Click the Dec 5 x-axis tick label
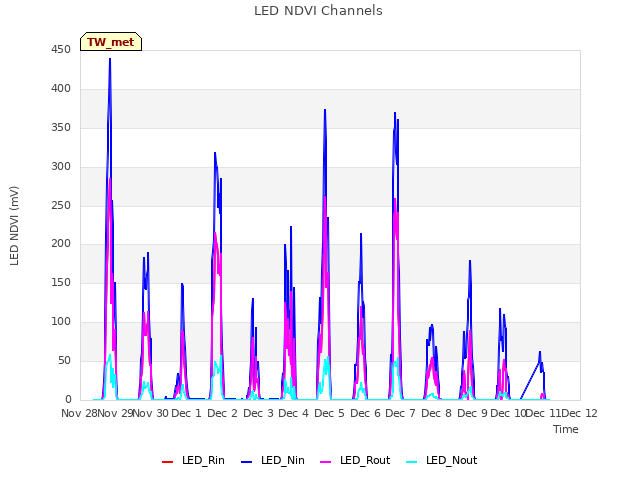This screenshot has height=480, width=640. 329,413
